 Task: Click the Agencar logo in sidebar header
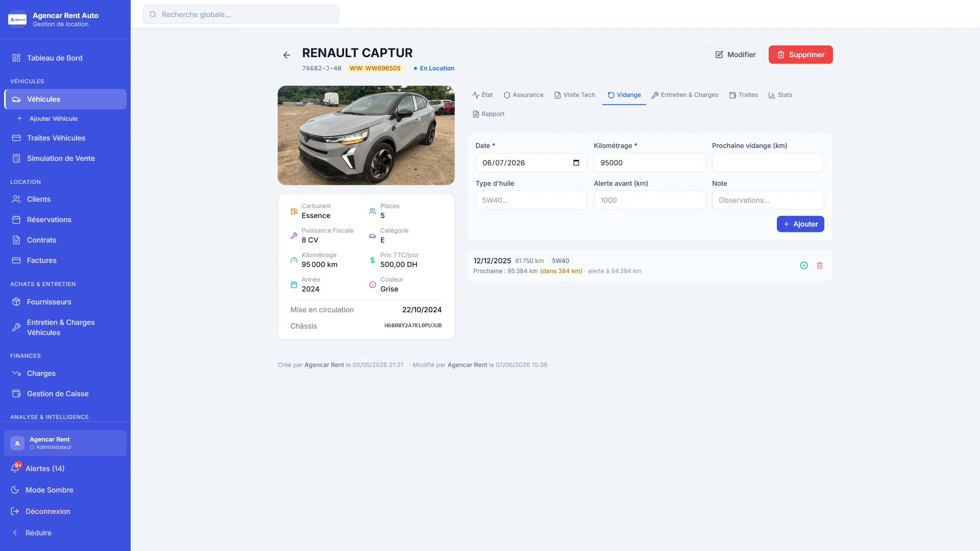click(17, 19)
